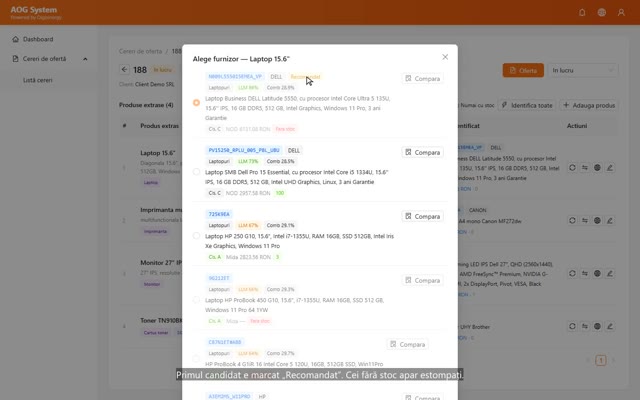Refresh the Canon MF272dw product row

click(572, 220)
